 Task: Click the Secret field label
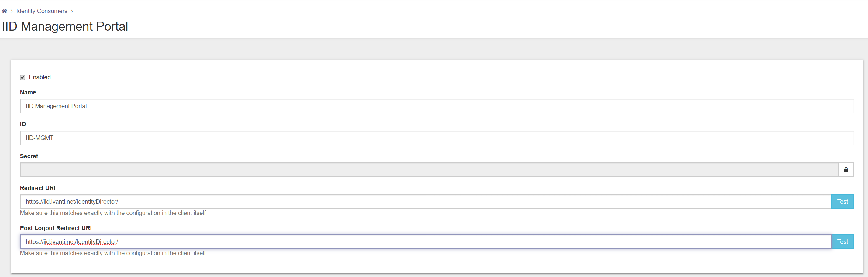(29, 156)
